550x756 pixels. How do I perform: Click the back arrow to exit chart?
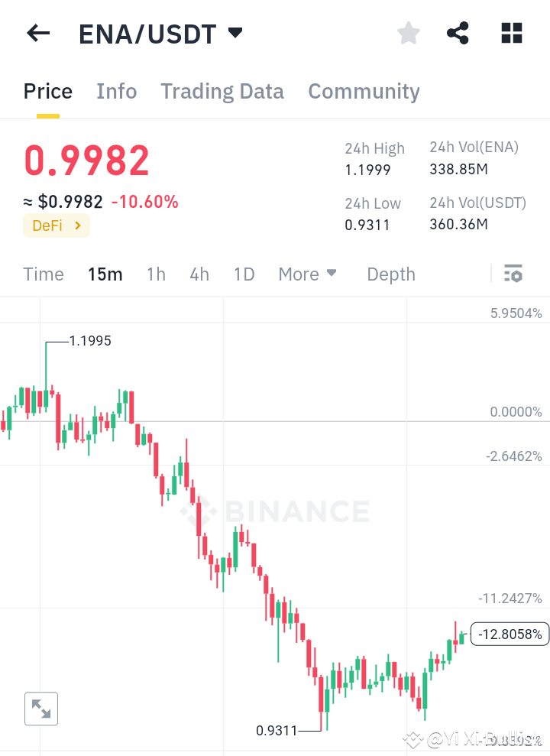(x=37, y=33)
